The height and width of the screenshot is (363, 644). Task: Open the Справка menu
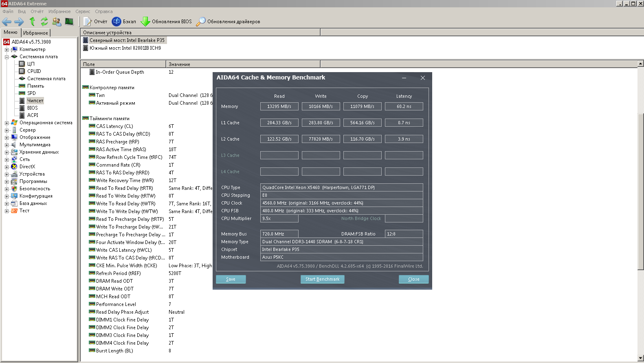click(104, 11)
